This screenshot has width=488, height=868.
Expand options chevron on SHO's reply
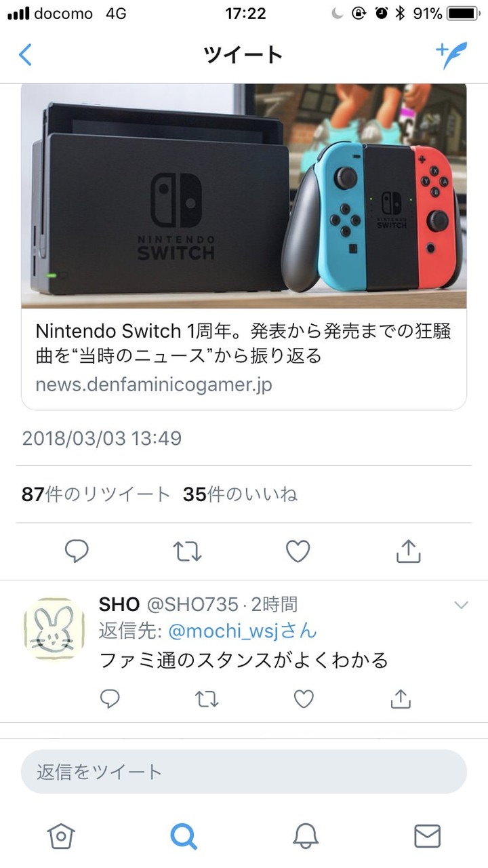[x=461, y=604]
